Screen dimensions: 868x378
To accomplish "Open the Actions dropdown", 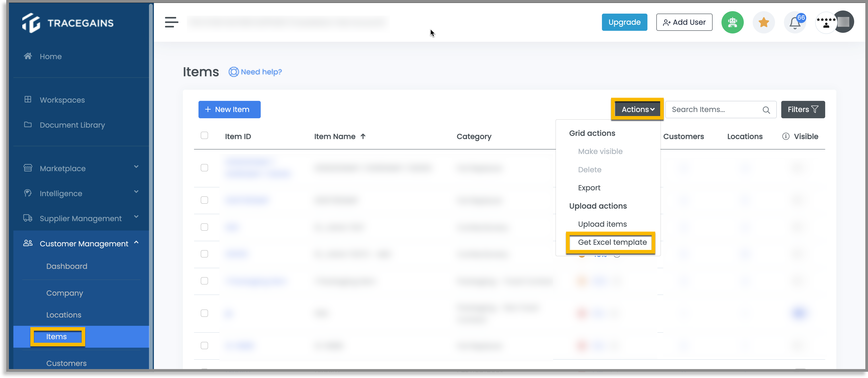I will click(638, 109).
